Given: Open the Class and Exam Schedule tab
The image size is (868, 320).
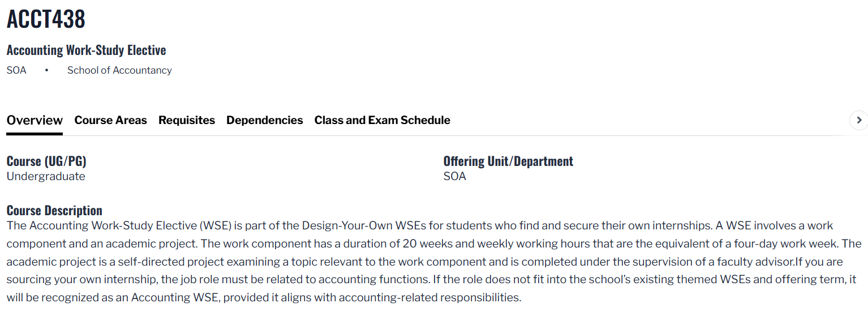Looking at the screenshot, I should (382, 120).
